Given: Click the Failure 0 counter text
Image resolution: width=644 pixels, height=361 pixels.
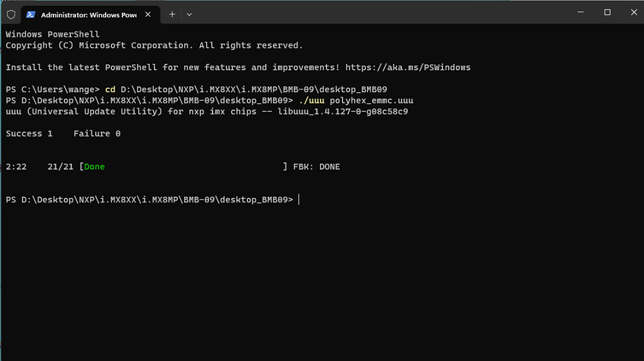Looking at the screenshot, I should click(x=97, y=133).
